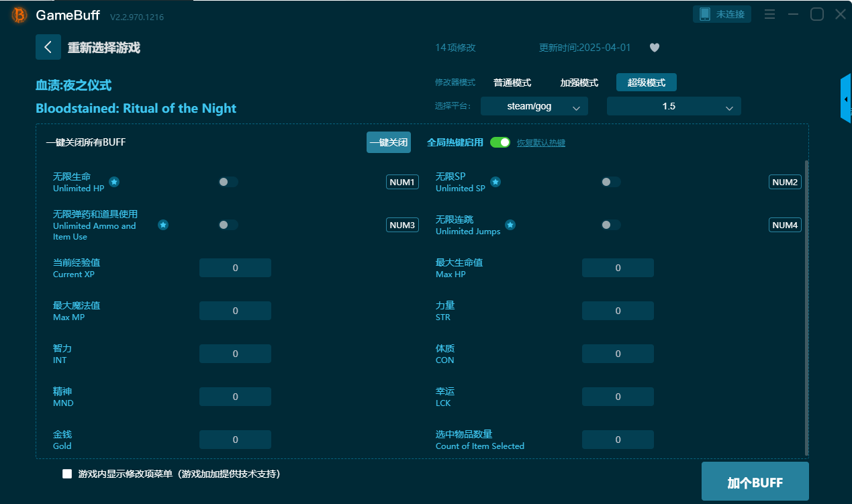Click the heart favorite icon
Screen dimensions: 852x504
pyautogui.click(x=655, y=48)
